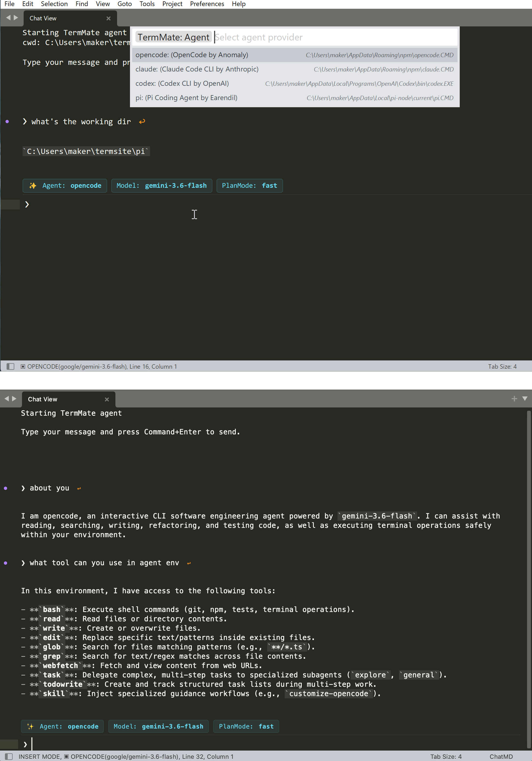This screenshot has height=761, width=532.
Task: Open Agent: opencode selector in top window
Action: coord(65,186)
